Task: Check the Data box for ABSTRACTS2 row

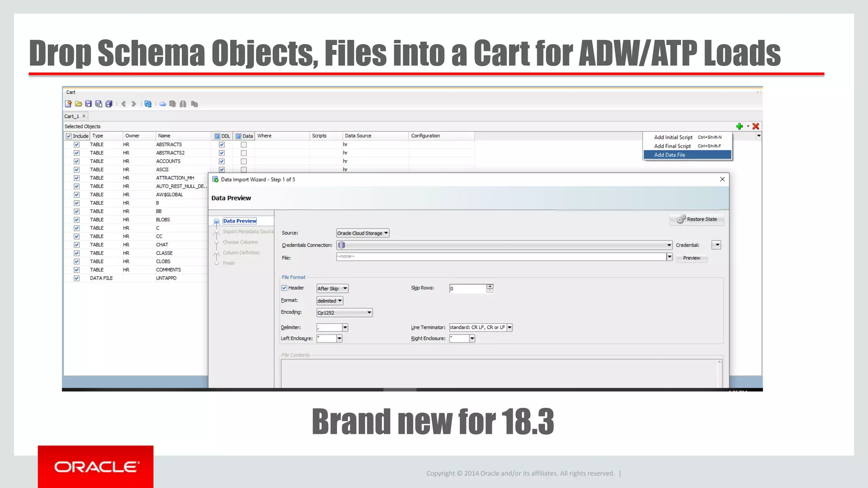Action: [244, 153]
